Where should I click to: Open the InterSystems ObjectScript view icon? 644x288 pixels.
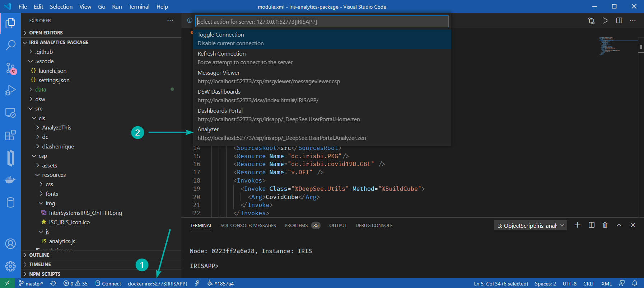point(10,158)
